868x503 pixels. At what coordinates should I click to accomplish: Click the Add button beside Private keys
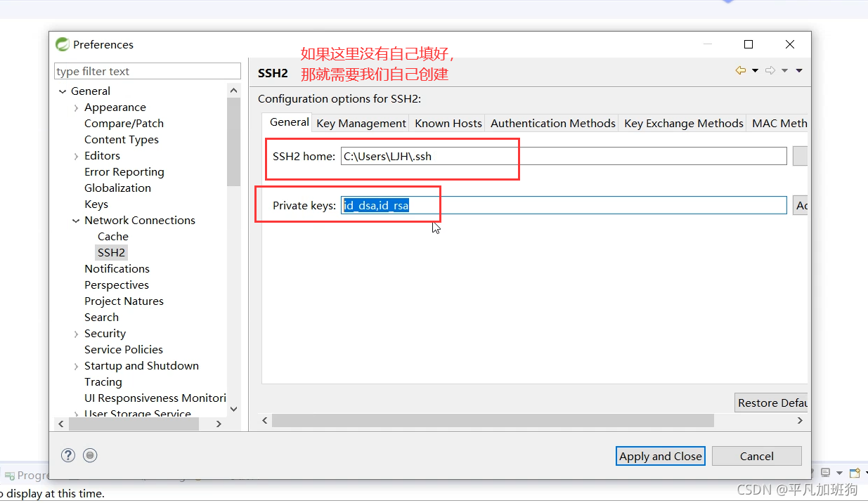click(801, 205)
